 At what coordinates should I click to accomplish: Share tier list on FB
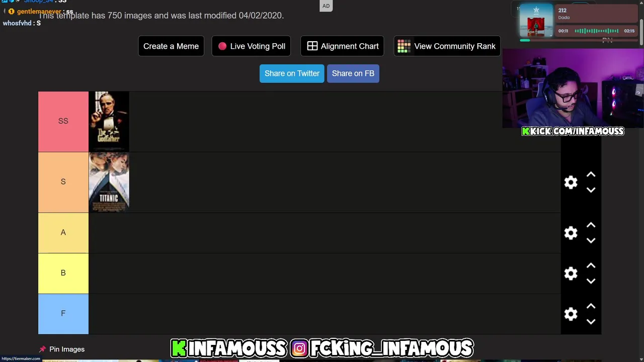353,73
